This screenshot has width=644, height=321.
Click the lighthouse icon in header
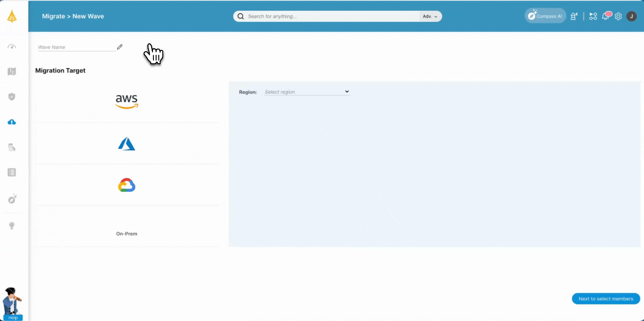(574, 16)
